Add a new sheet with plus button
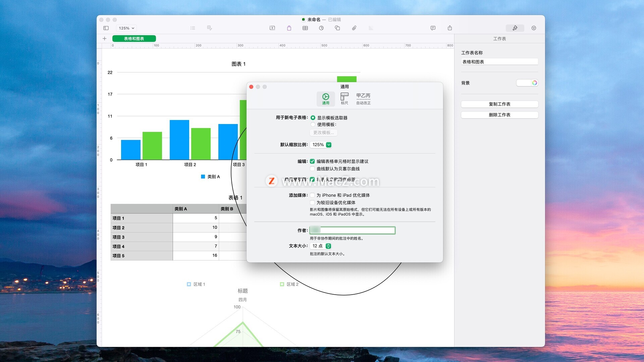The height and width of the screenshot is (362, 644). coord(104,39)
